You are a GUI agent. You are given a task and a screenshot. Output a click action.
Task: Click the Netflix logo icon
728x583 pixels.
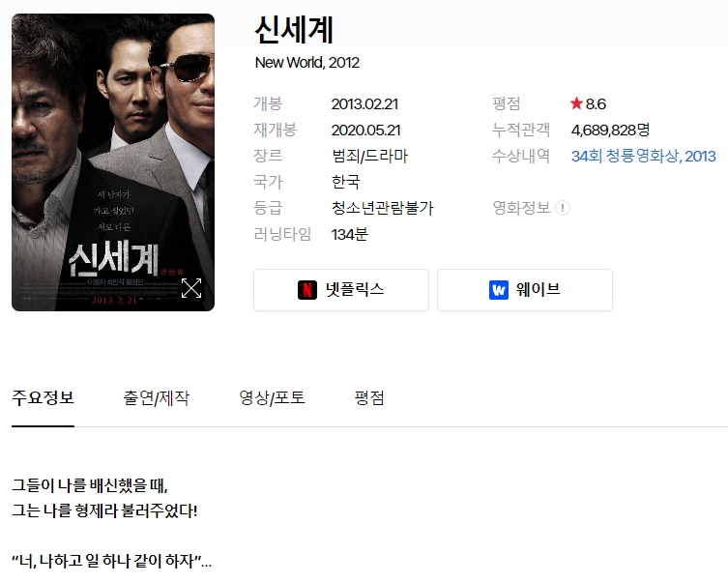point(306,290)
